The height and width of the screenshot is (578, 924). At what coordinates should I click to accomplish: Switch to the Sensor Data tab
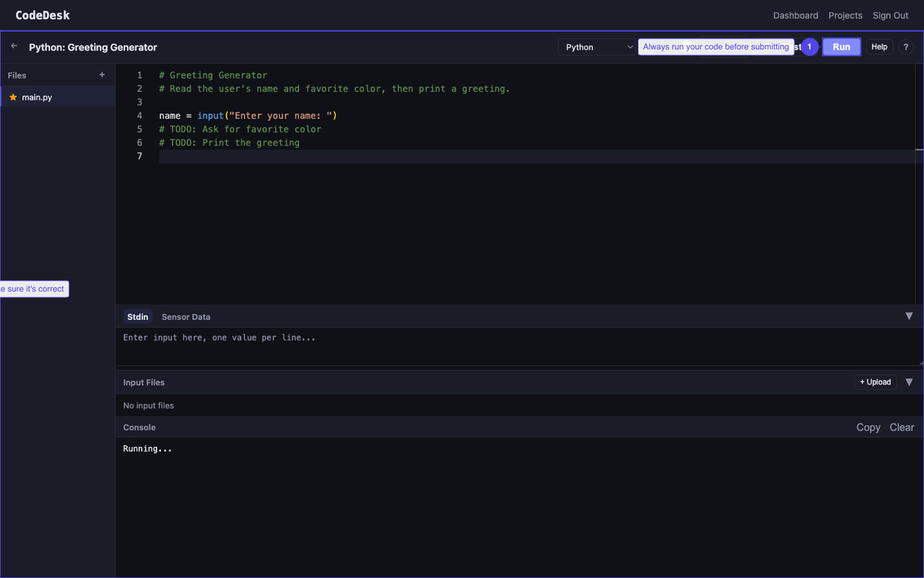click(186, 317)
